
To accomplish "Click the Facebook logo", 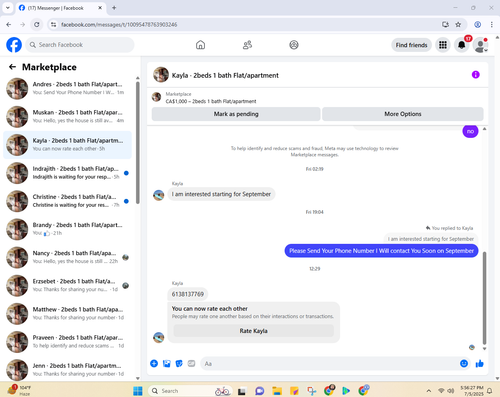I will pos(14,45).
